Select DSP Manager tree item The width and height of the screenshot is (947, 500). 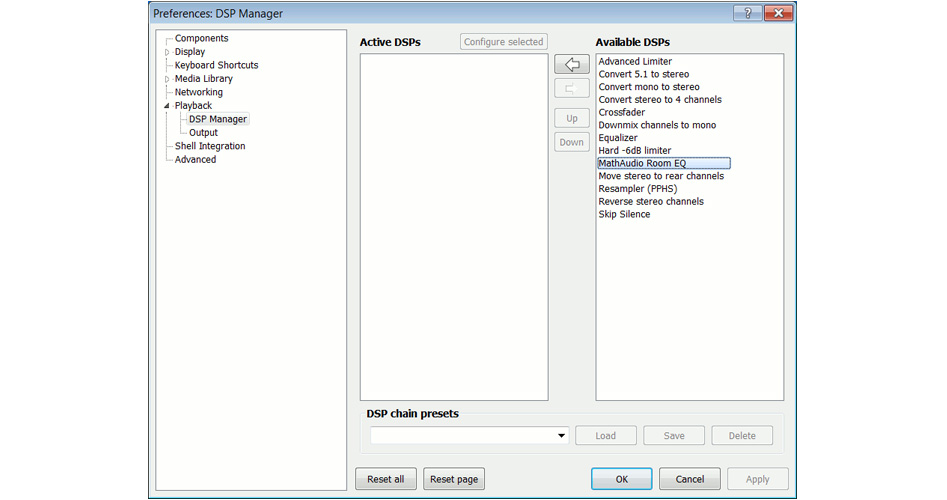[217, 119]
